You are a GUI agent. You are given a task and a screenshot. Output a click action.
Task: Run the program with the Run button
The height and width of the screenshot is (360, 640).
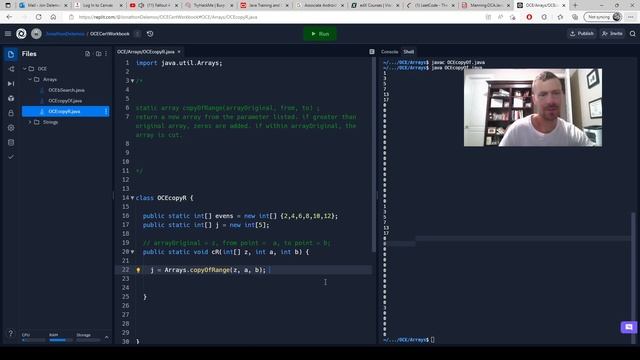pyautogui.click(x=320, y=34)
